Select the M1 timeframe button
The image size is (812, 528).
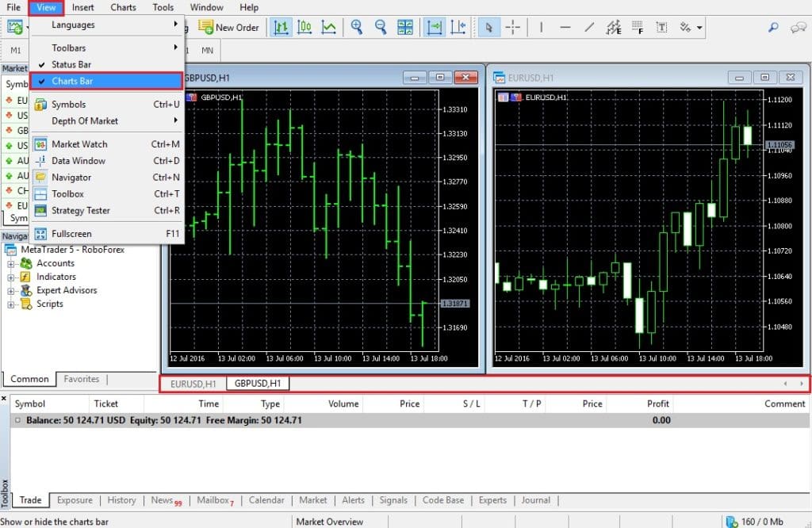click(x=16, y=50)
